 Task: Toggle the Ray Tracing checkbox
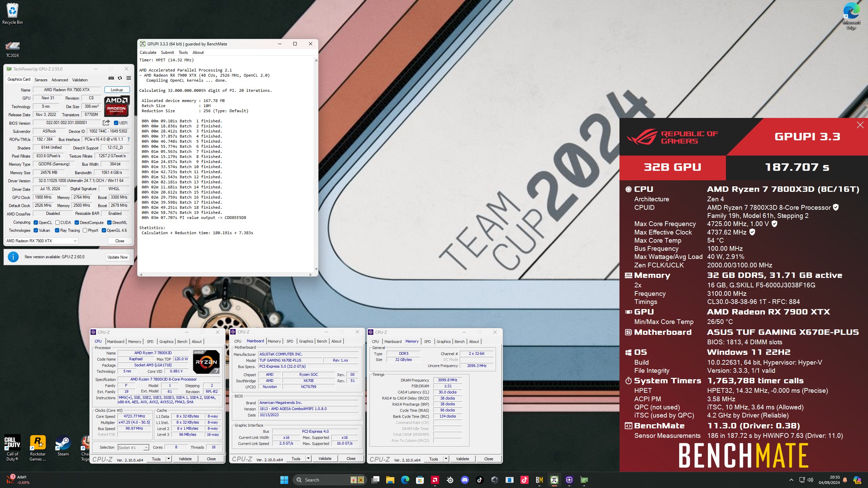(57, 230)
